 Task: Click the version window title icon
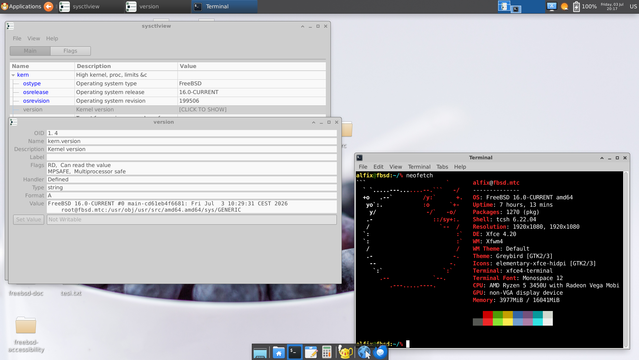click(13, 122)
